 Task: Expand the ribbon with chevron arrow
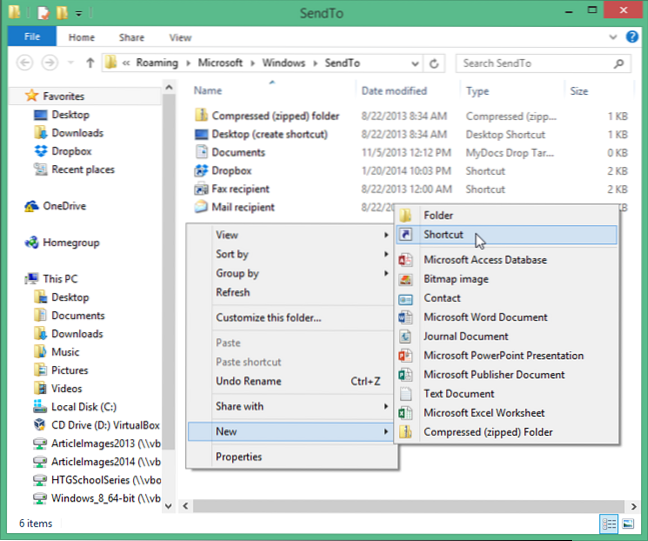(x=615, y=38)
